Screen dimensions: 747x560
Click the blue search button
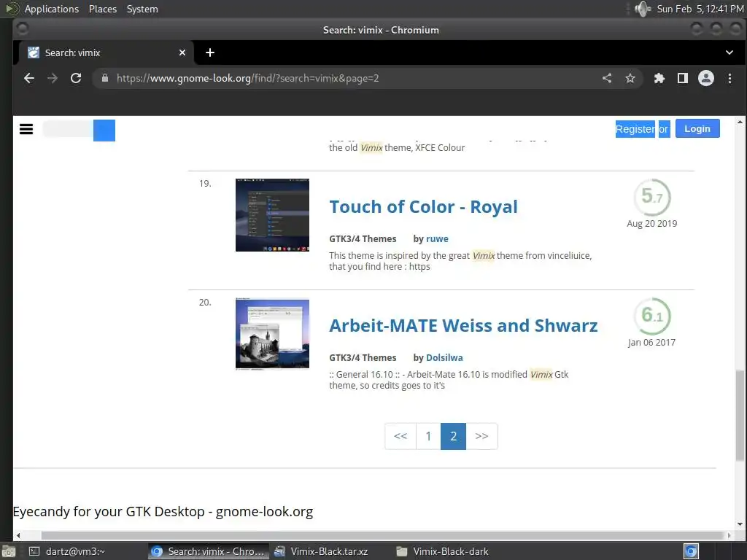104,131
